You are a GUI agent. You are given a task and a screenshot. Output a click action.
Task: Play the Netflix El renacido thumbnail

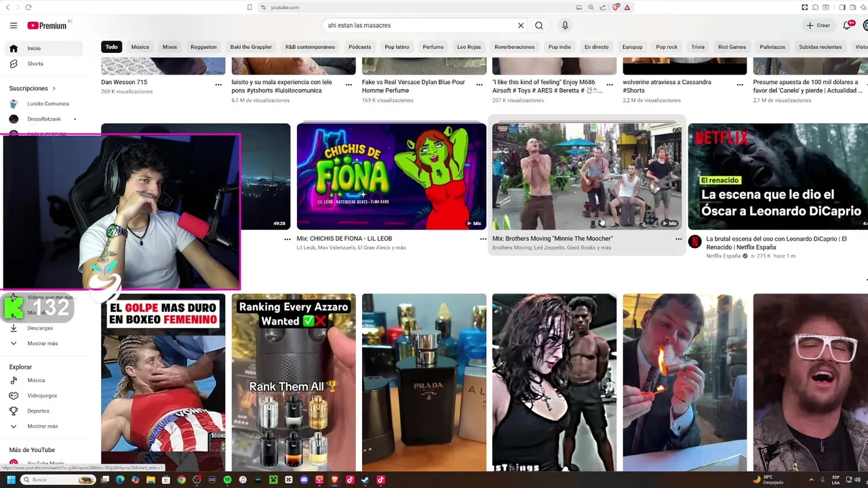[x=778, y=176]
